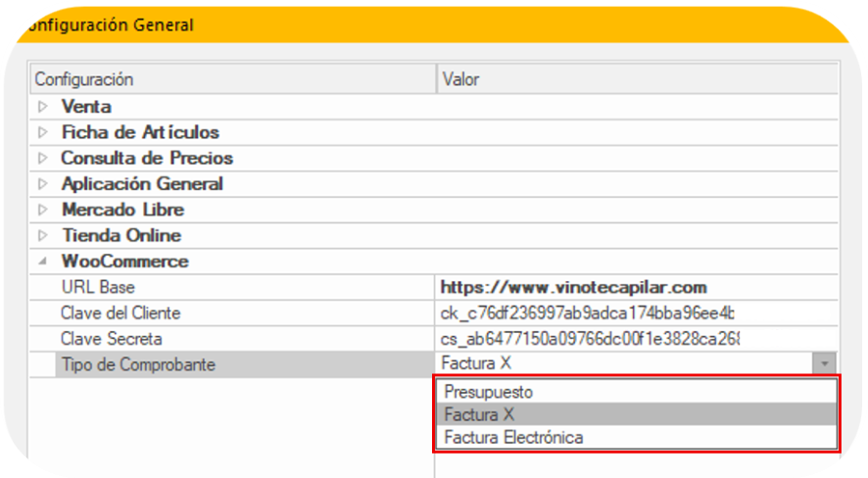Click the URL Base value field
The height and width of the screenshot is (478, 868).
pos(637,287)
